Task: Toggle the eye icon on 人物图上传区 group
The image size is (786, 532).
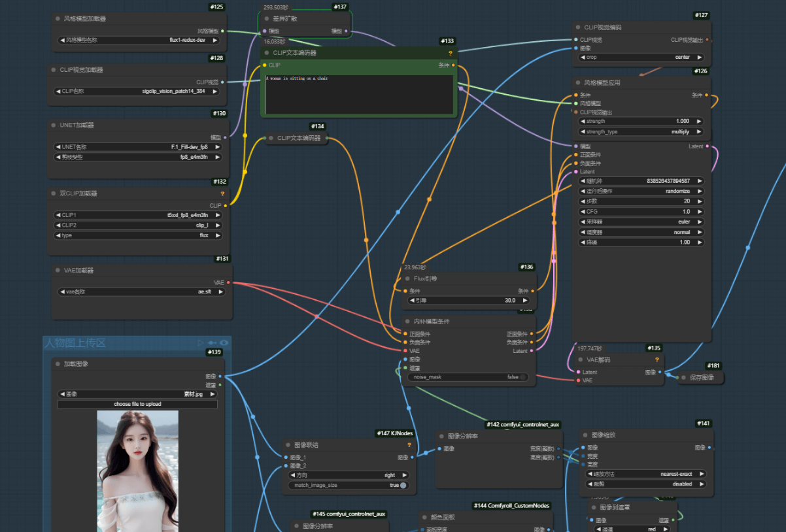Action: tap(224, 342)
